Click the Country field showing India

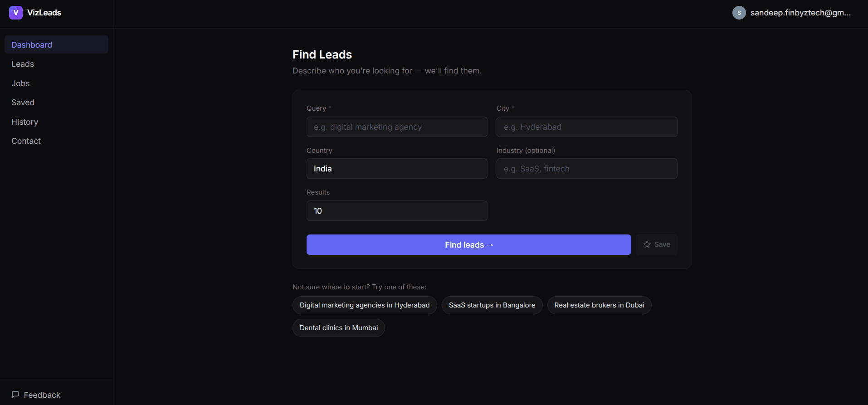pyautogui.click(x=397, y=169)
